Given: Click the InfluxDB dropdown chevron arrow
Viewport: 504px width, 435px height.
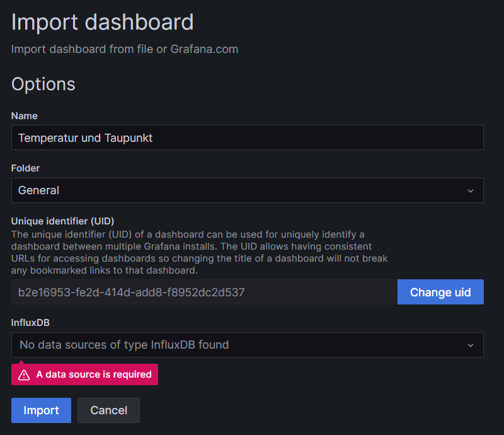Looking at the screenshot, I should (x=471, y=345).
